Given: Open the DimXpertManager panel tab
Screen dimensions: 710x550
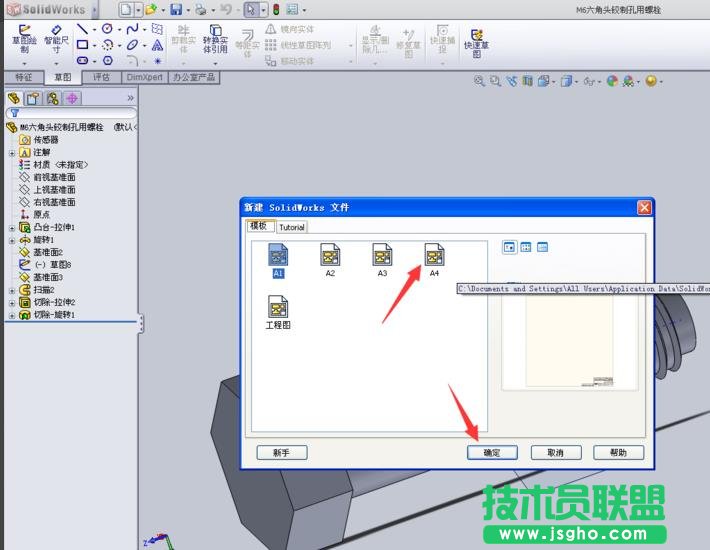Looking at the screenshot, I should pyautogui.click(x=72, y=98).
